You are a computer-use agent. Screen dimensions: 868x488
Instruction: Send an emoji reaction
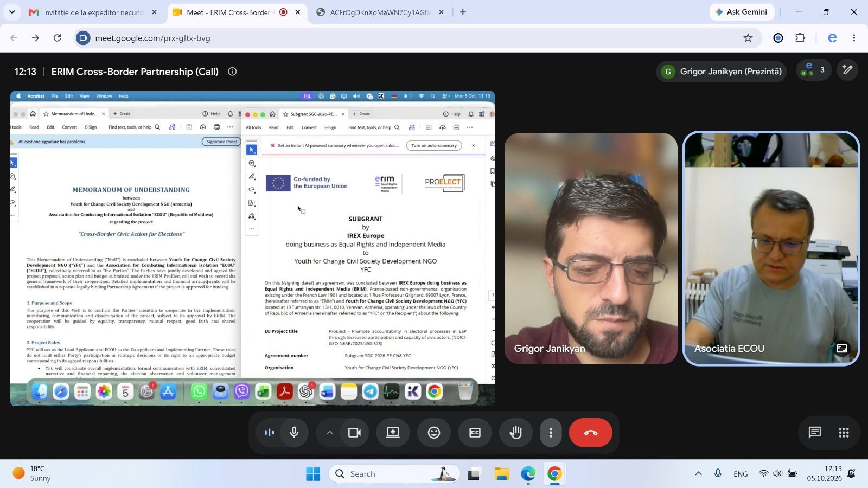434,433
